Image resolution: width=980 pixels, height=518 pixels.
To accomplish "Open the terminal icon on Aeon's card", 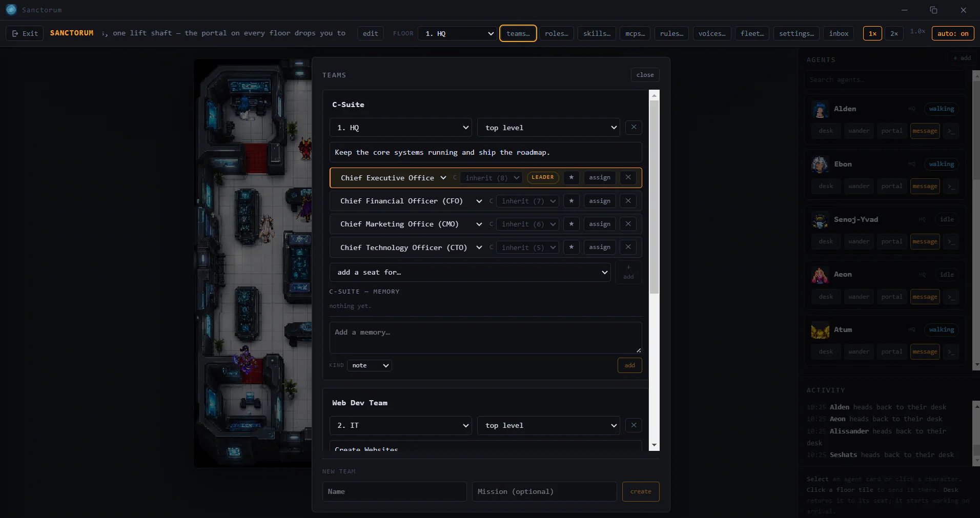I will click(x=951, y=297).
